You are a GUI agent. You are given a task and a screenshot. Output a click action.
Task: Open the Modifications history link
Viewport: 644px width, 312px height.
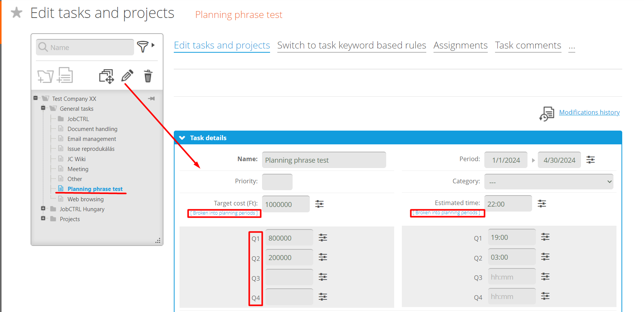589,112
